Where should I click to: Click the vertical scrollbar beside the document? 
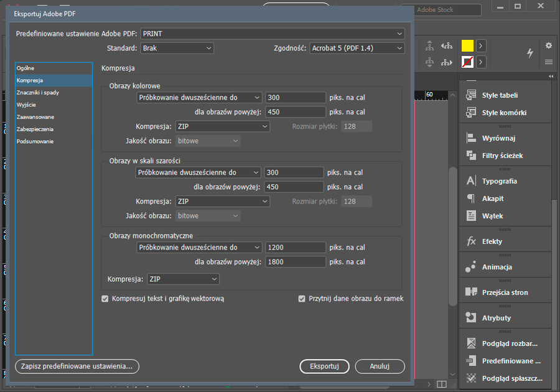[453, 236]
